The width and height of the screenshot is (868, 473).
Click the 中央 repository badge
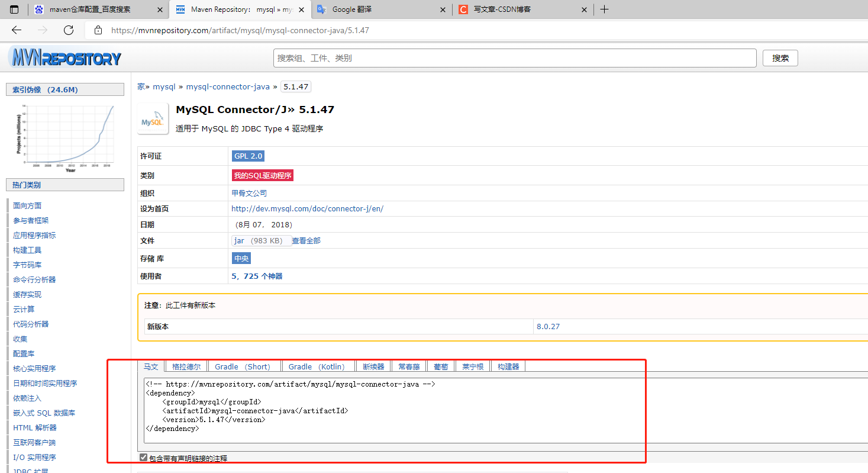coord(241,258)
